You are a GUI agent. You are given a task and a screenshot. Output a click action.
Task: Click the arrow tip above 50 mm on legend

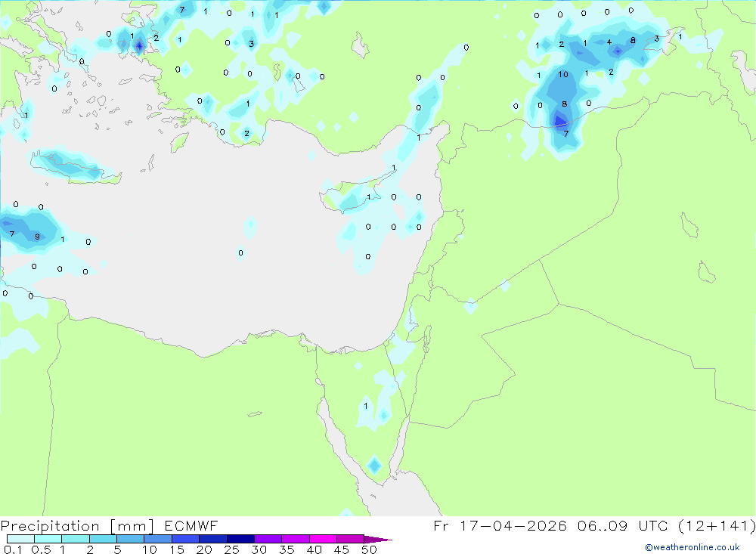coord(378,540)
